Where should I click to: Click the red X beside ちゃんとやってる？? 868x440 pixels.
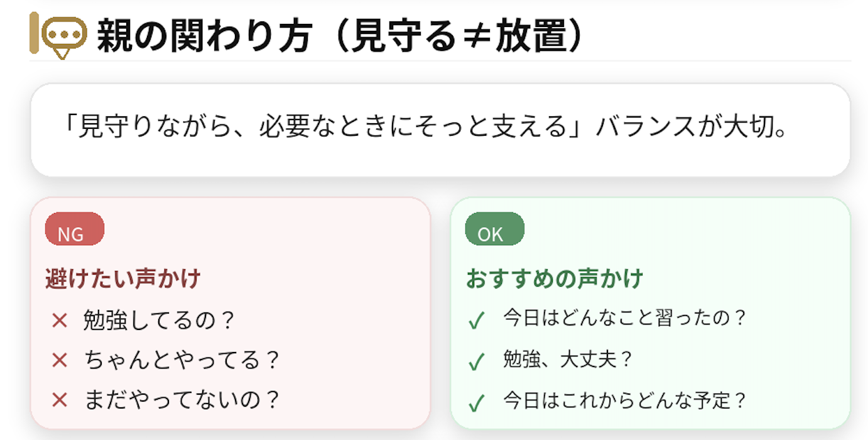[60, 360]
